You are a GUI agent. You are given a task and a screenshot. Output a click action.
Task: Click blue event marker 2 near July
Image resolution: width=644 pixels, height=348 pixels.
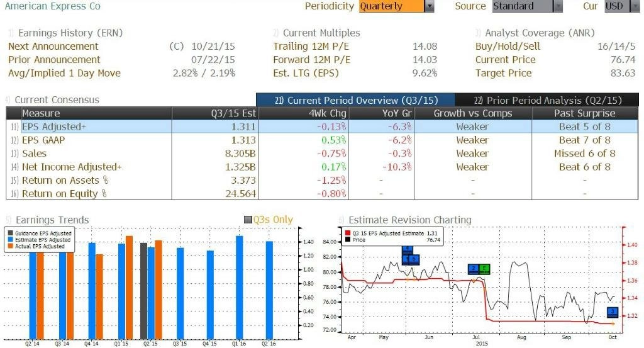point(474,269)
